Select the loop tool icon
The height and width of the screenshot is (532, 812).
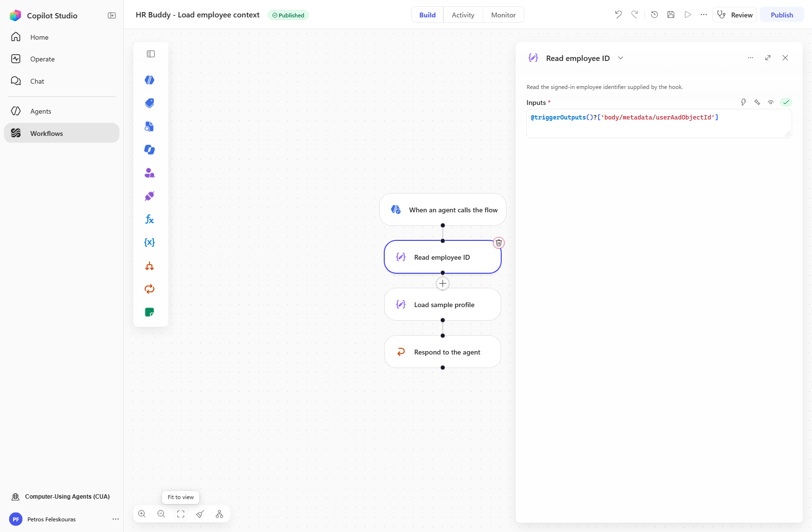(x=150, y=289)
